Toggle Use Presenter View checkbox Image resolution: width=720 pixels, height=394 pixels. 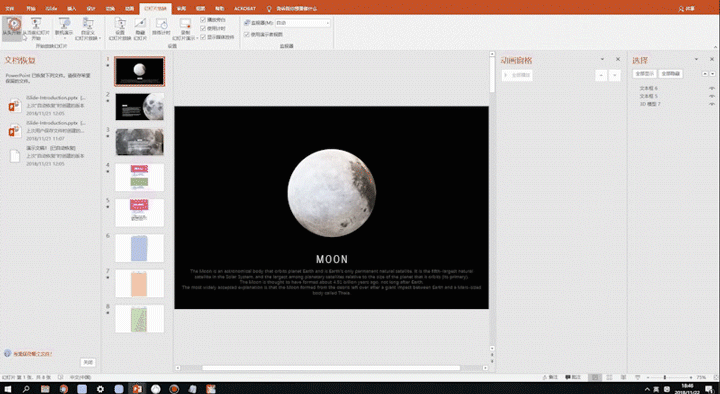247,34
